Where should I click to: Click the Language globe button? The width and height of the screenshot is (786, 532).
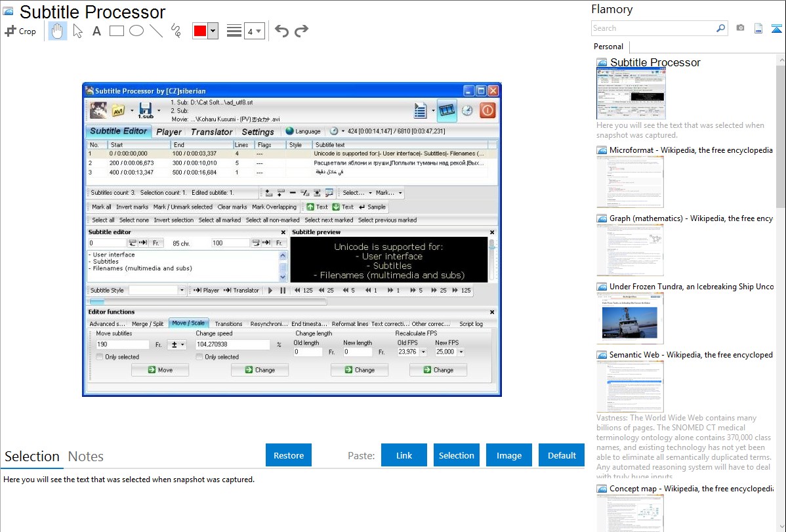point(303,131)
